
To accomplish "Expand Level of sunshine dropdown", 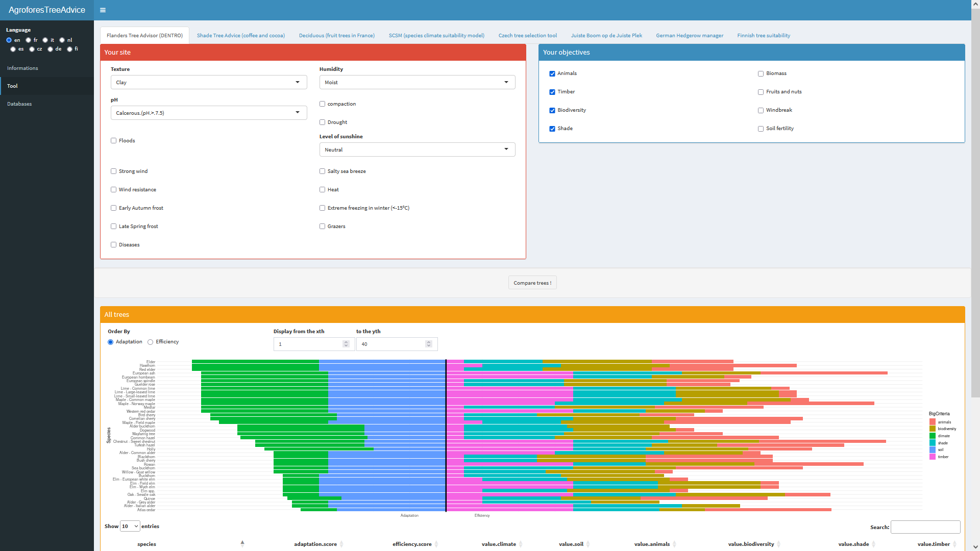I will click(416, 149).
